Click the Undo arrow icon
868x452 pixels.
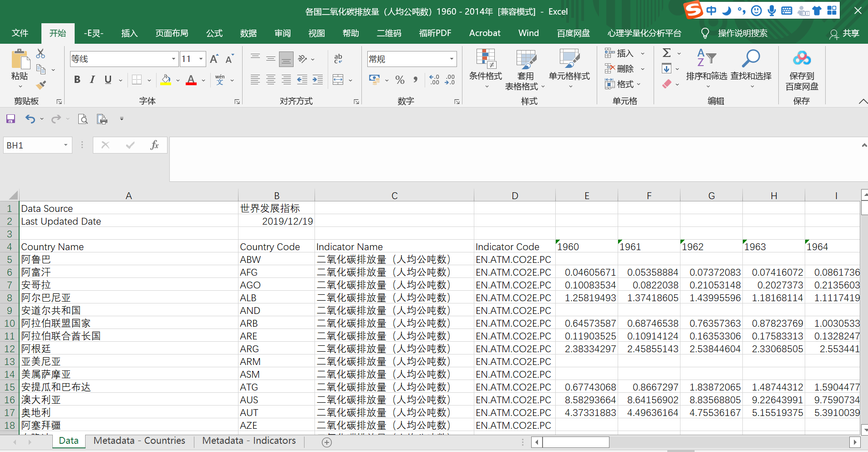(30, 119)
